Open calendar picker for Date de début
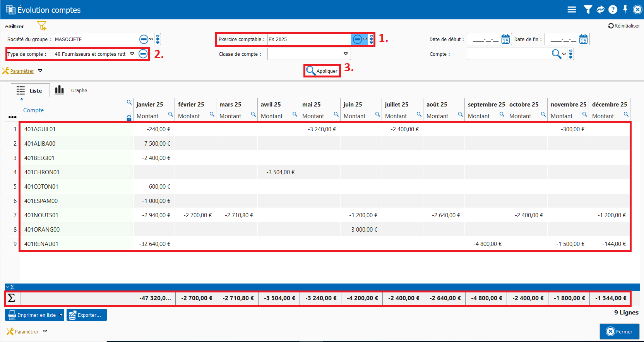 tap(505, 39)
